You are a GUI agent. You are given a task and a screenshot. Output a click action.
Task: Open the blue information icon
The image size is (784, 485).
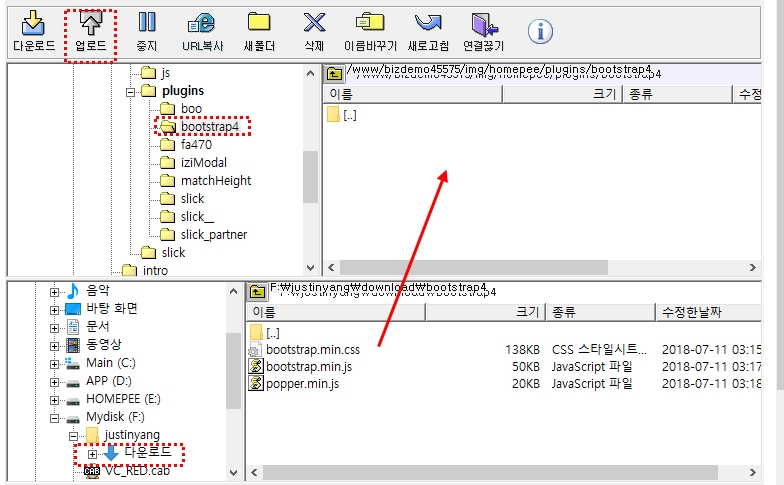(x=540, y=32)
